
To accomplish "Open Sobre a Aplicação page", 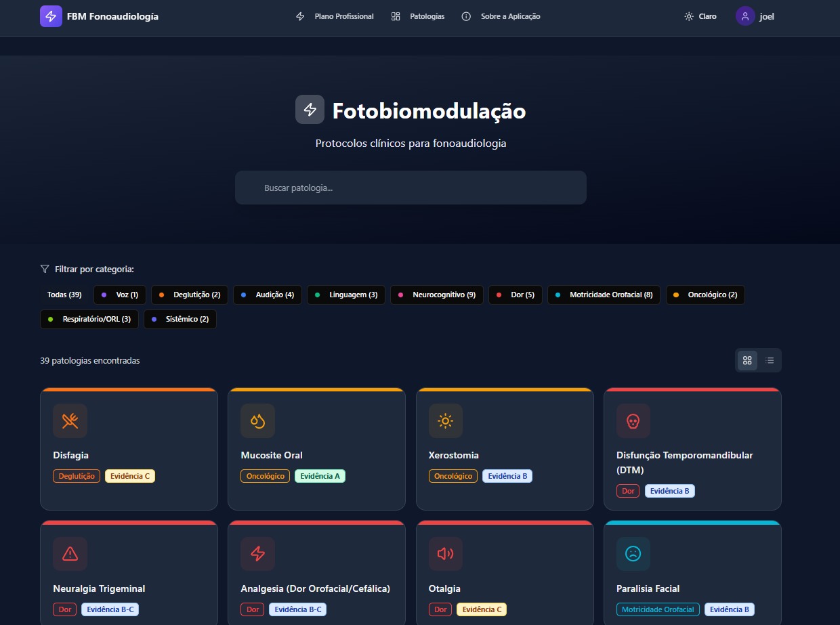I will coord(501,16).
